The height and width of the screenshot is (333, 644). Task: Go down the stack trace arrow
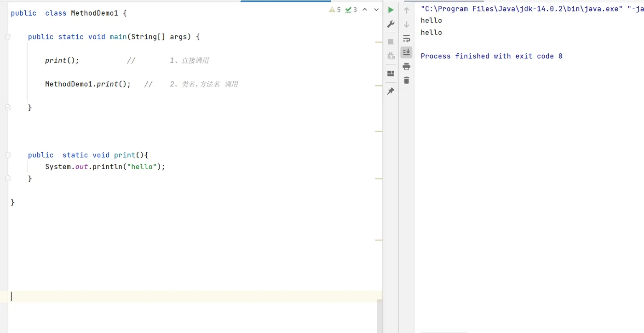click(x=406, y=24)
